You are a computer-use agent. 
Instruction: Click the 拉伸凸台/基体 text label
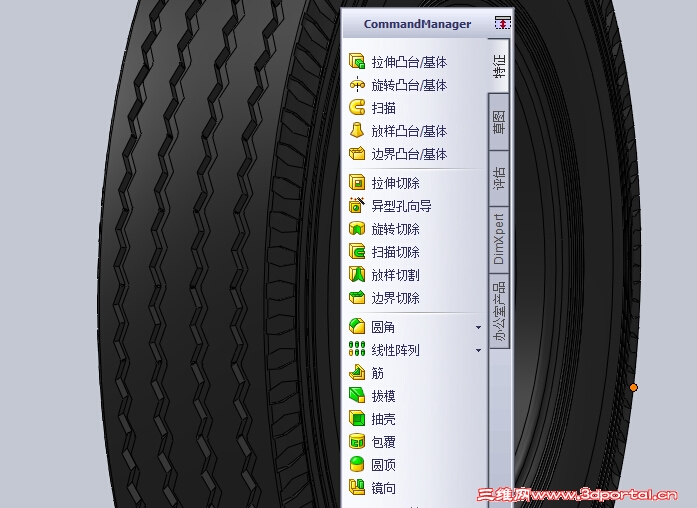point(409,62)
